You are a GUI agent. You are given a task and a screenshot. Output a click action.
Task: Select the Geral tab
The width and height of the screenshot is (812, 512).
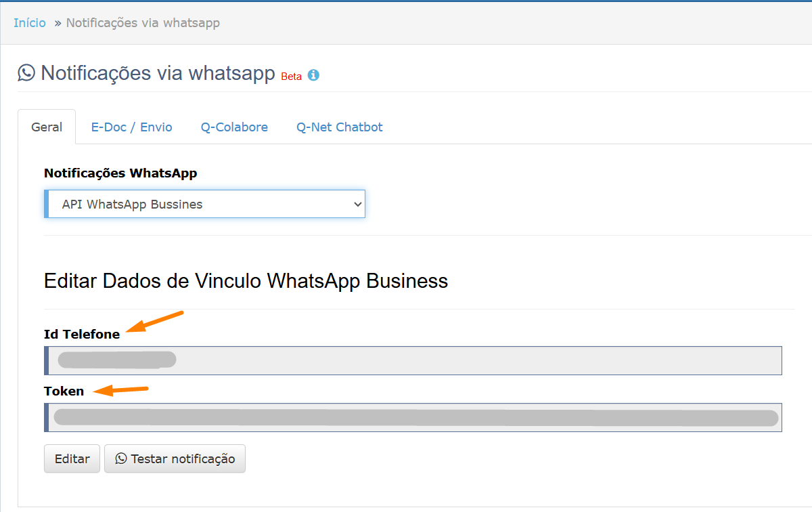click(47, 127)
